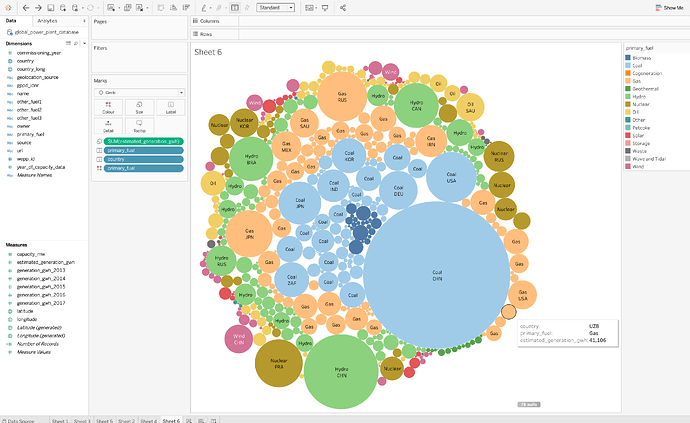This screenshot has width=690, height=423.
Task: Click the New Dashboard tab icon
Action: pyautogui.click(x=201, y=421)
